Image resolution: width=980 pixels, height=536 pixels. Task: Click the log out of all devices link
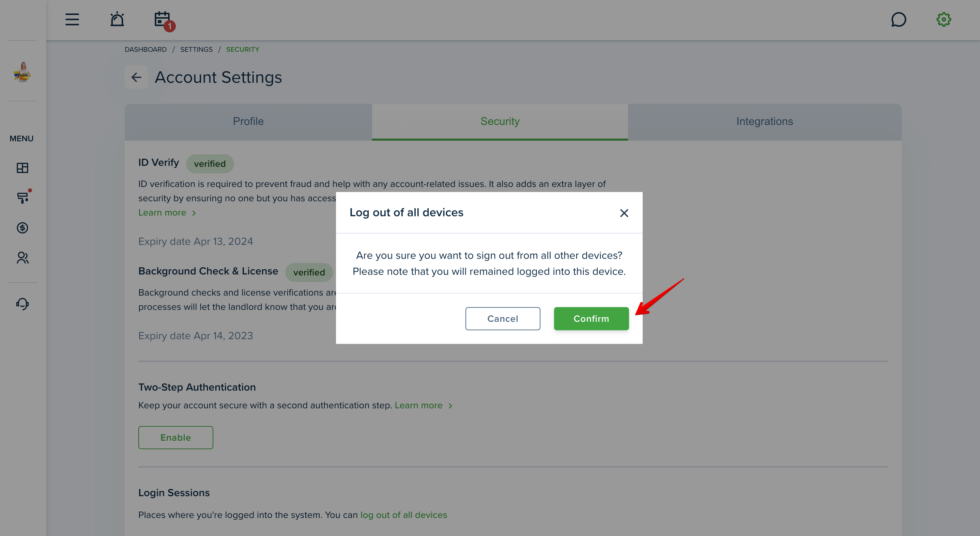pos(404,515)
